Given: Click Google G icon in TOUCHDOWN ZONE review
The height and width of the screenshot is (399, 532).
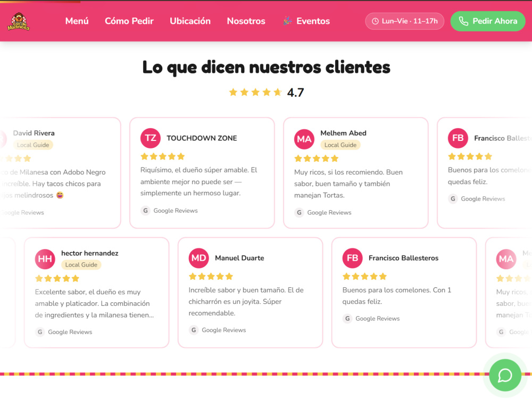Looking at the screenshot, I should click(x=145, y=210).
